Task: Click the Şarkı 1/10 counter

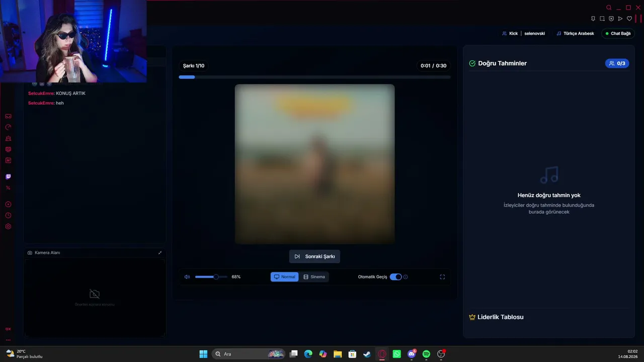Action: click(194, 65)
